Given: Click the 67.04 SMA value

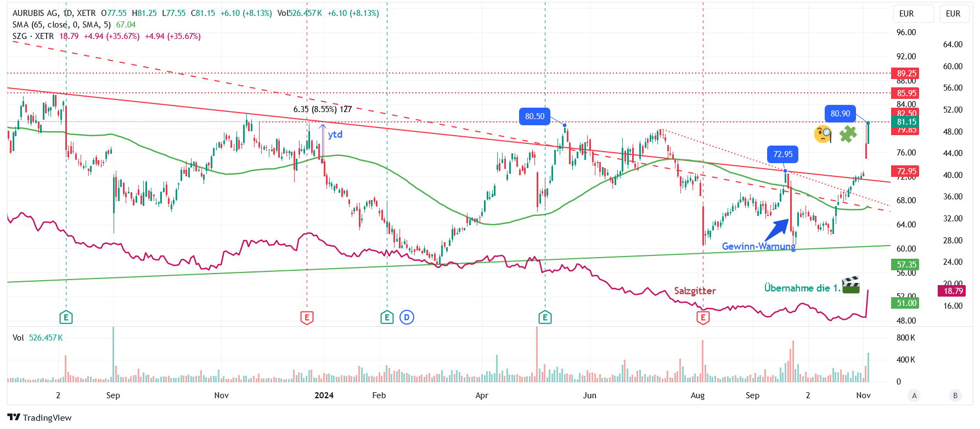Looking at the screenshot, I should (126, 24).
